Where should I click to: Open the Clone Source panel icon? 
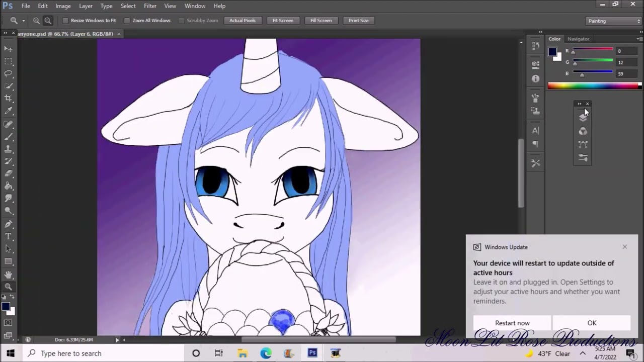pos(535,111)
